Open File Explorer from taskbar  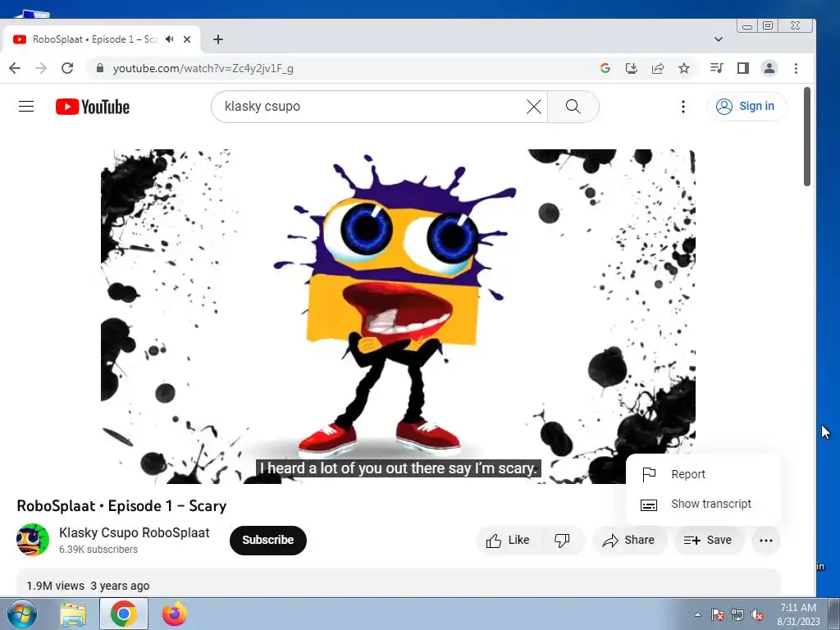(x=73, y=614)
